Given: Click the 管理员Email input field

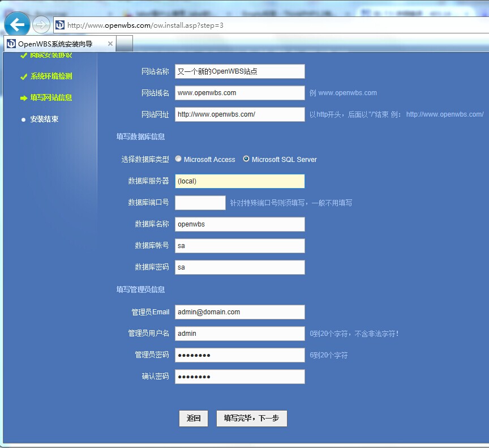Looking at the screenshot, I should coord(239,312).
